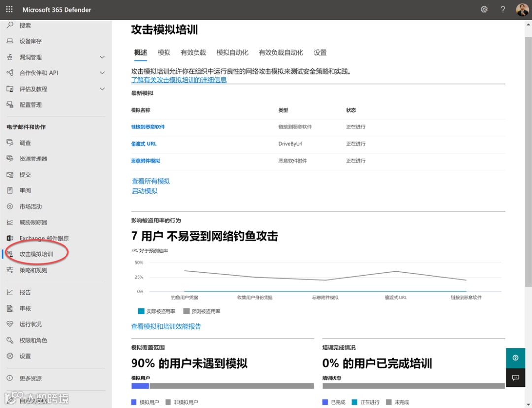532x408 pixels.
Task: Click the 更多资源 info icon
Action: click(10, 378)
